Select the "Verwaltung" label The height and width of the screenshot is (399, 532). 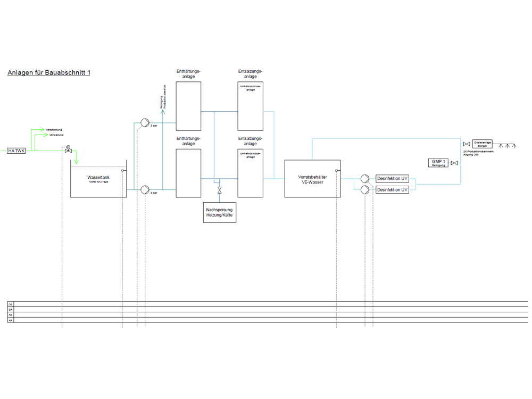coord(56,135)
